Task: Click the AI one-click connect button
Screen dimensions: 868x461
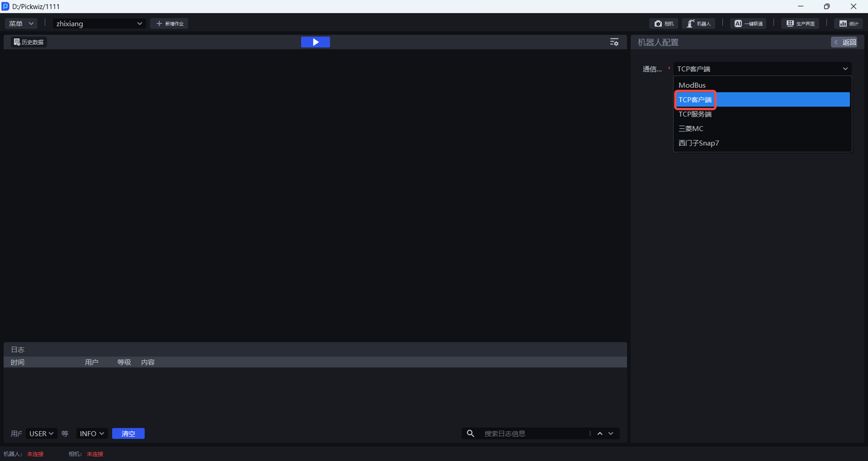Action: click(x=748, y=24)
